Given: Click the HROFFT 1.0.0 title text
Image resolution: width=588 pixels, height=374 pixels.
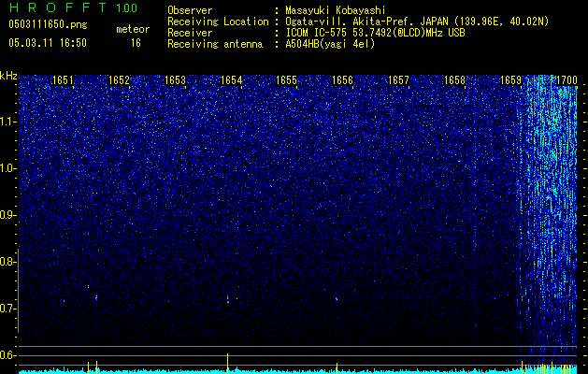Looking at the screenshot, I should 73,7.
